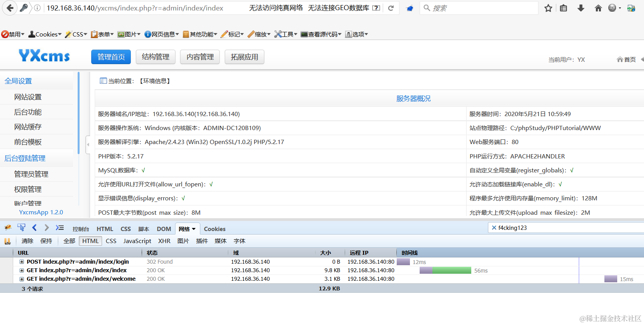Toggle 保持 persist in Net panel
Viewport: 644px width, 325px height.
tap(46, 241)
